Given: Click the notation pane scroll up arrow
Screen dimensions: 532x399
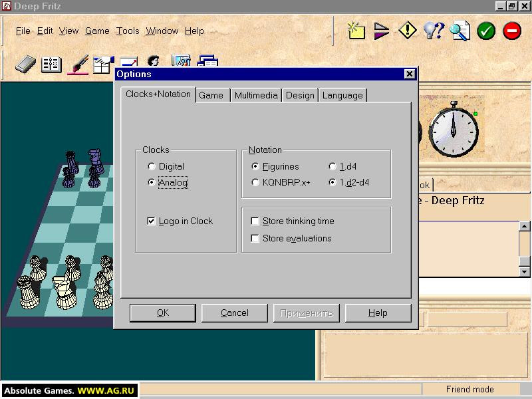Looking at the screenshot, I should [x=525, y=226].
